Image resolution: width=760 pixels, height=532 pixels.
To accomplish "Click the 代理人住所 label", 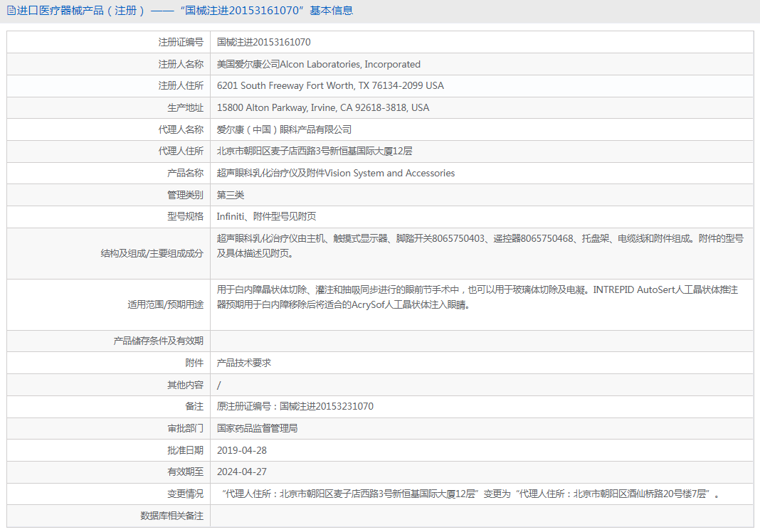I will tap(181, 151).
